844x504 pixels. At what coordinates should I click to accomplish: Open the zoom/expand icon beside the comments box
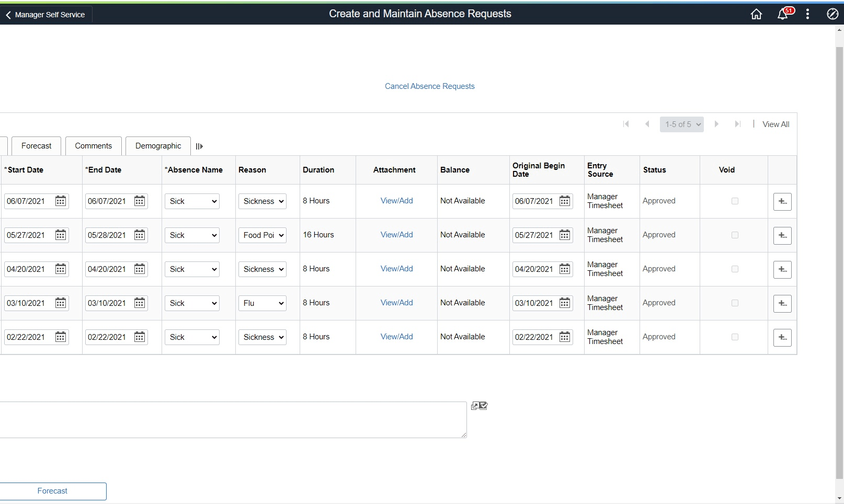[475, 405]
